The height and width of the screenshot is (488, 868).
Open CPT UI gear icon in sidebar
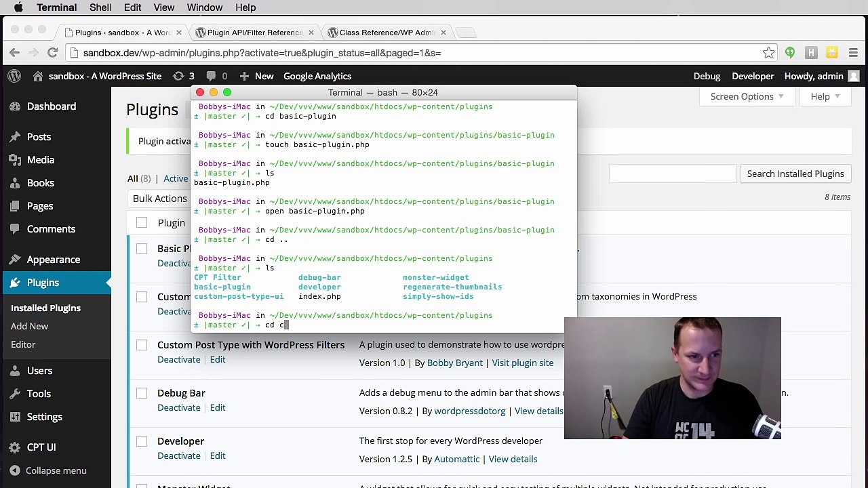pos(14,447)
